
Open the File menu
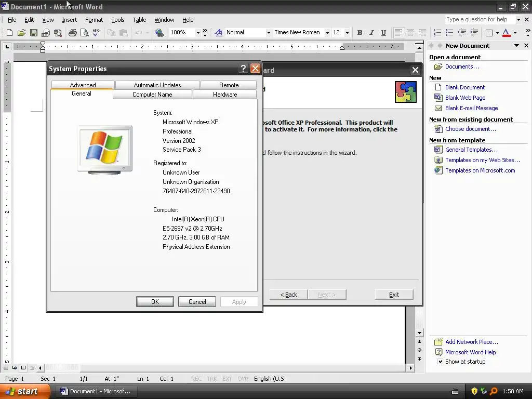pyautogui.click(x=12, y=20)
